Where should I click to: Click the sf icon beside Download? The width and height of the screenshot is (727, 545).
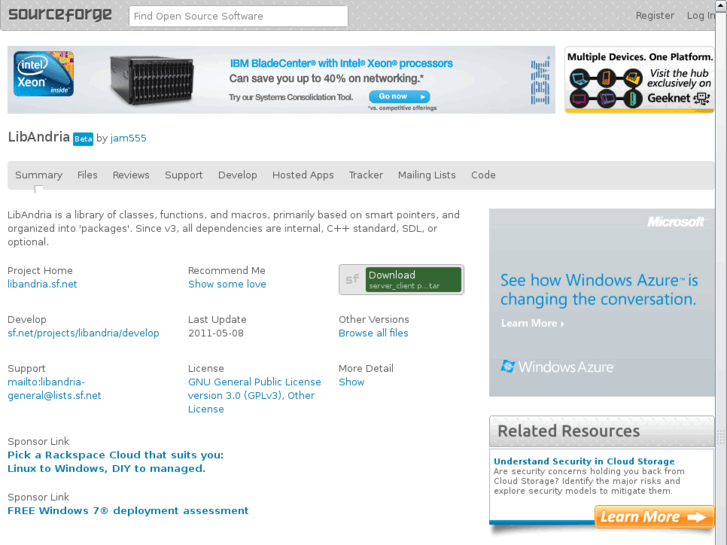pyautogui.click(x=352, y=279)
